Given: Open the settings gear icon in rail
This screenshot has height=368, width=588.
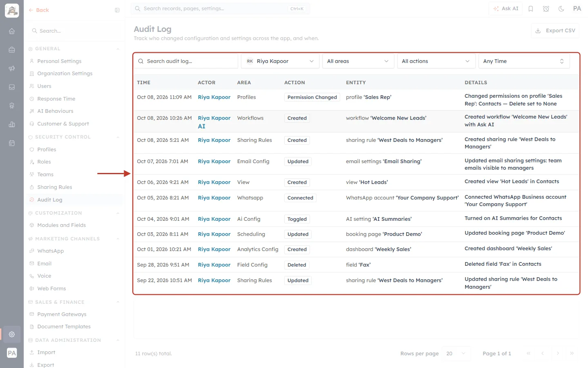Looking at the screenshot, I should pyautogui.click(x=12, y=334).
